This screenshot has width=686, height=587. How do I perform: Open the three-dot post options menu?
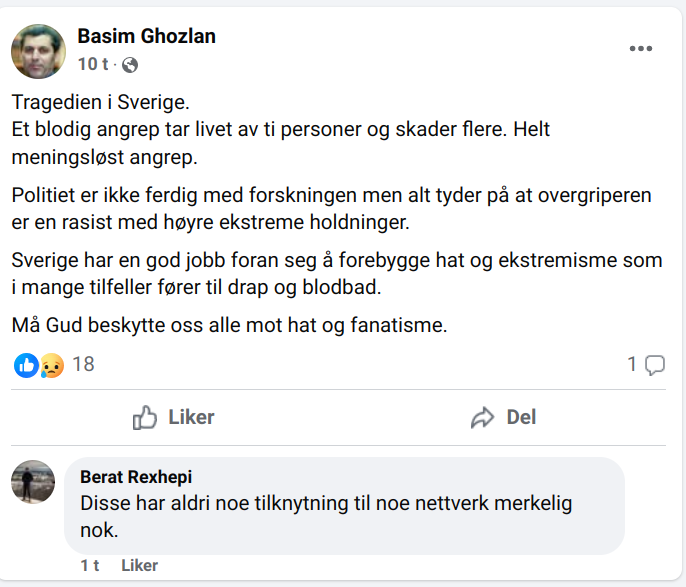point(640,49)
